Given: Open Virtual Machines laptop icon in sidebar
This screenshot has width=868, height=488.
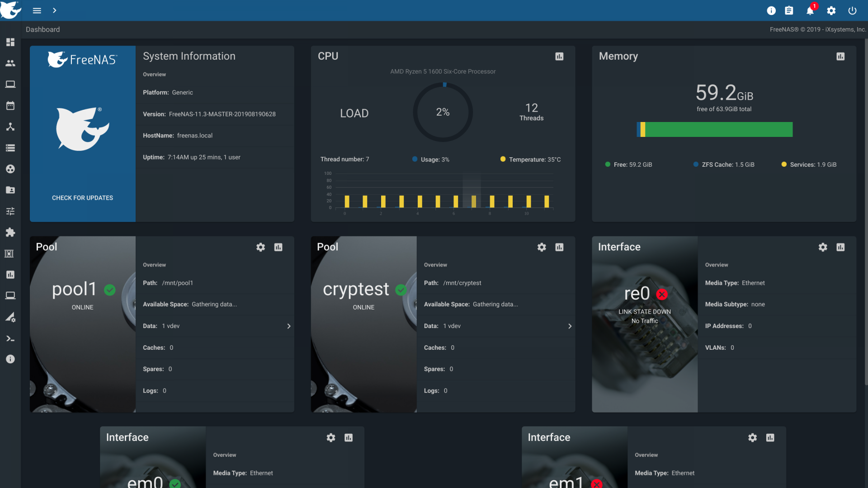Looking at the screenshot, I should click(10, 296).
